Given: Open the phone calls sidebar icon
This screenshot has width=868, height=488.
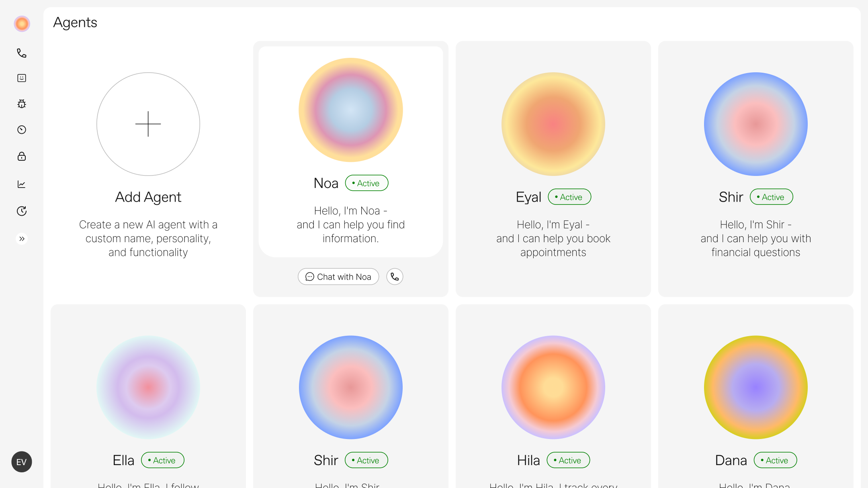Looking at the screenshot, I should (x=22, y=53).
